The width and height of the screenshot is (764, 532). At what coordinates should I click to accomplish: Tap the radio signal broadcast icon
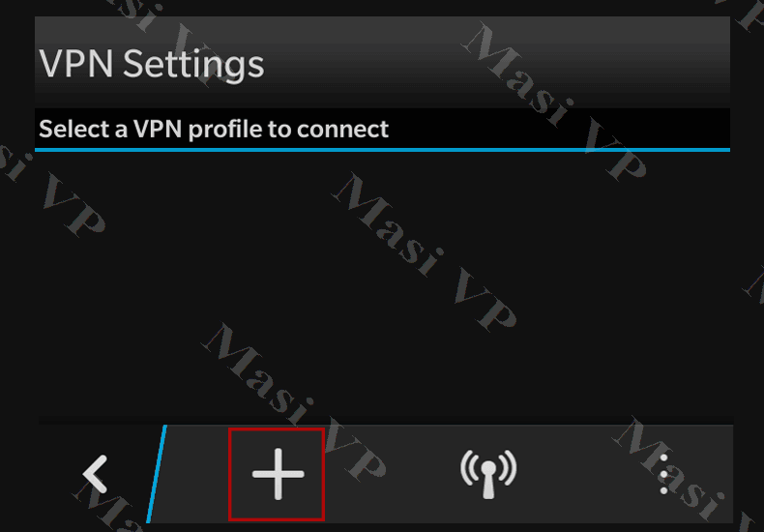(x=488, y=474)
